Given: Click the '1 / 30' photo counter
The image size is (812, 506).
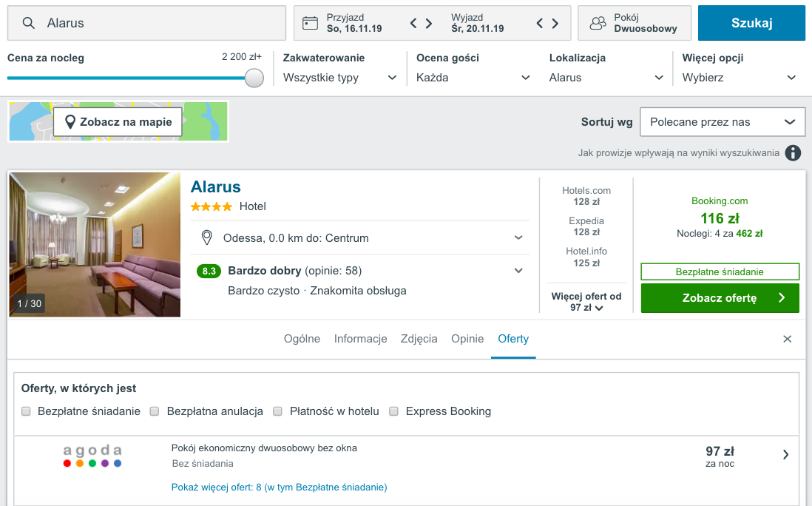Looking at the screenshot, I should coord(29,303).
